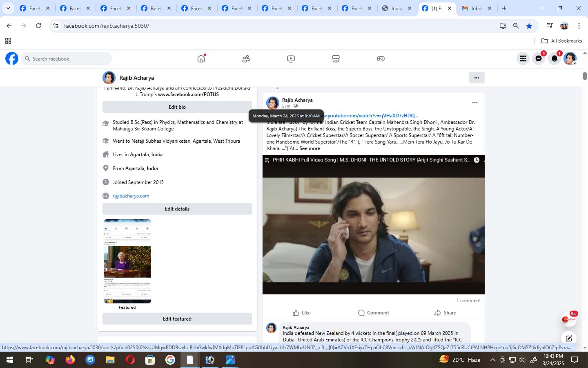Click the address bar URL
This screenshot has width=588, height=368.
coord(107,26)
